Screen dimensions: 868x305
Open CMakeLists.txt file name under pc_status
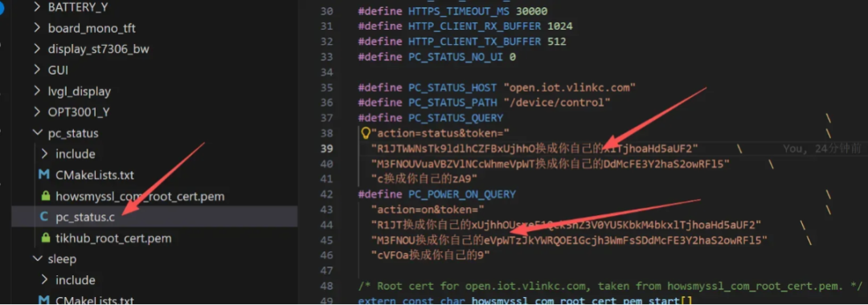click(95, 175)
